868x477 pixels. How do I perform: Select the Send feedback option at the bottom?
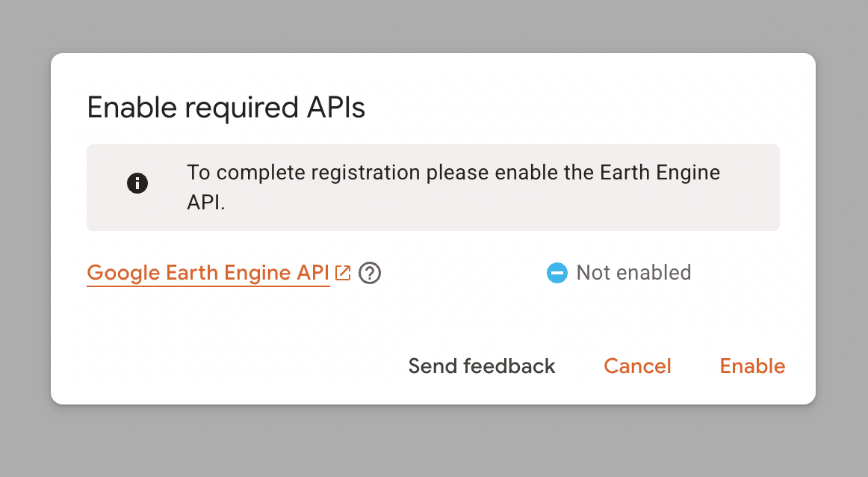[482, 366]
